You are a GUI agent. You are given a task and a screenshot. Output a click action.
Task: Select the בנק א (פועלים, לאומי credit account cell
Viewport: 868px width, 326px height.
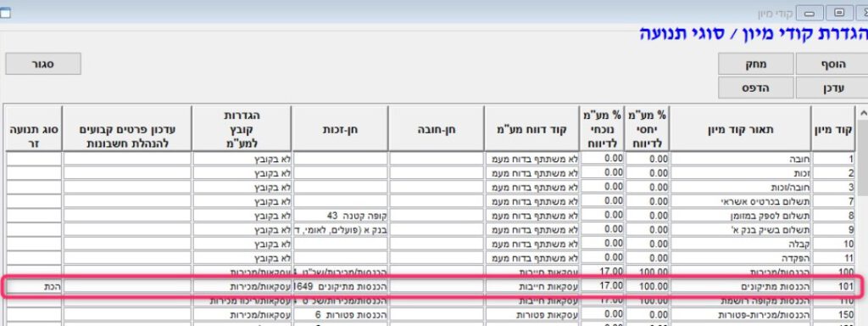pos(340,229)
